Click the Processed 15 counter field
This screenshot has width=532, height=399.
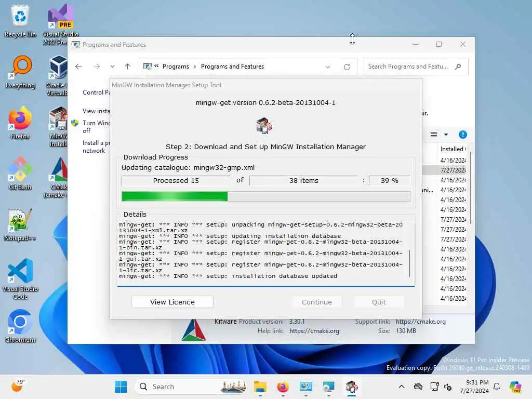pyautogui.click(x=176, y=180)
